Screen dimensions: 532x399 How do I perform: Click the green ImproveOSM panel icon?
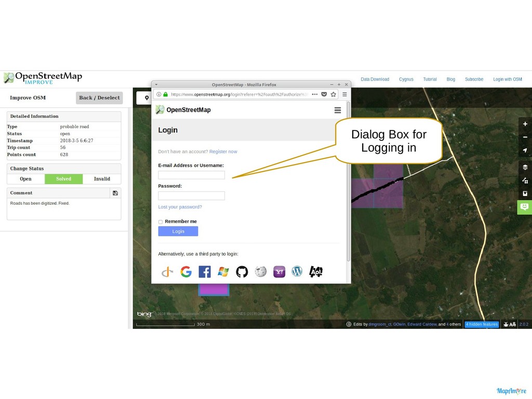(x=525, y=207)
